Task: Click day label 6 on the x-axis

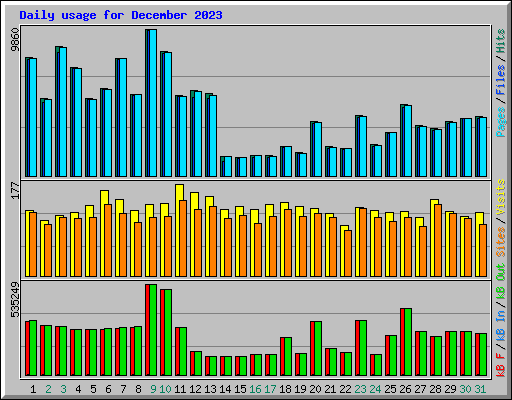Action: [x=108, y=389]
